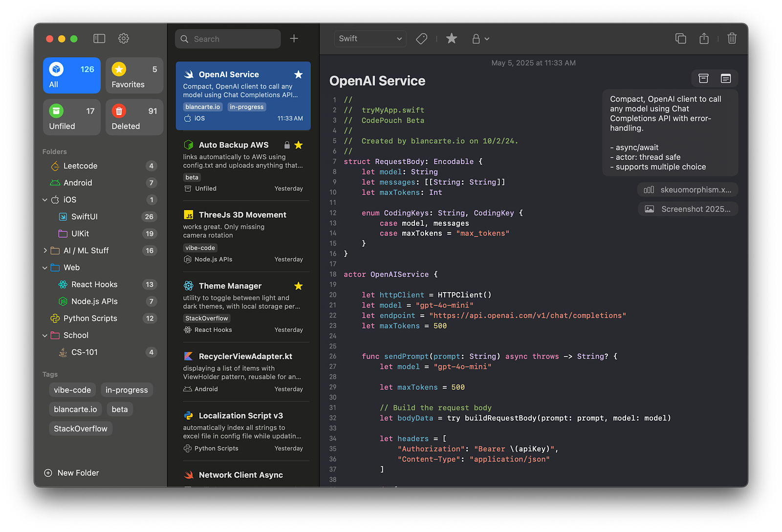Click the snippet description note text

tap(670, 133)
